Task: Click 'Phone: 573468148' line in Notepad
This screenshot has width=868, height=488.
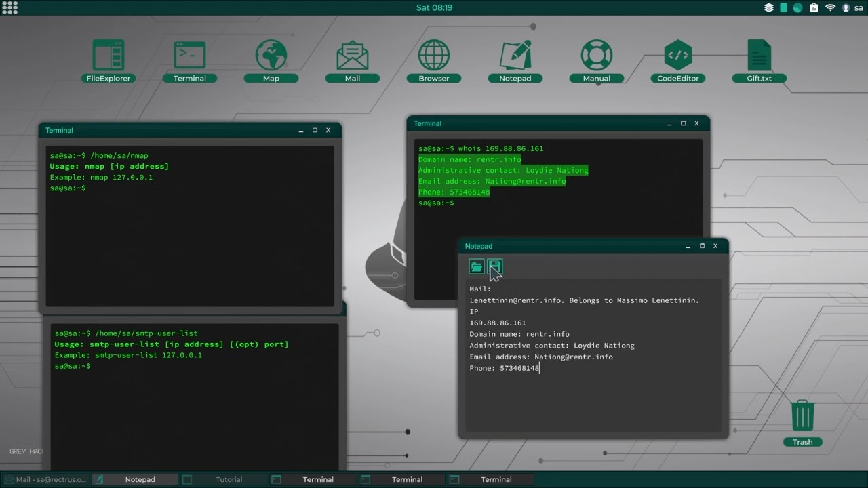Action: (x=505, y=368)
